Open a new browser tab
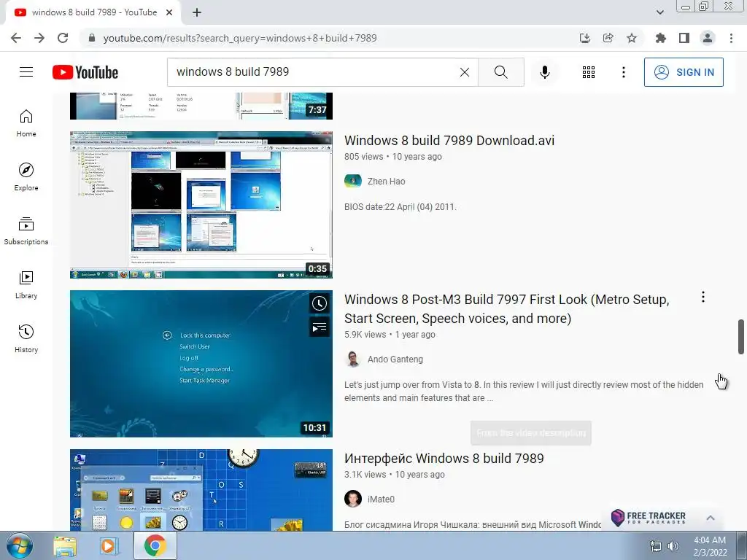Screen dimensions: 747x560 tap(197, 12)
